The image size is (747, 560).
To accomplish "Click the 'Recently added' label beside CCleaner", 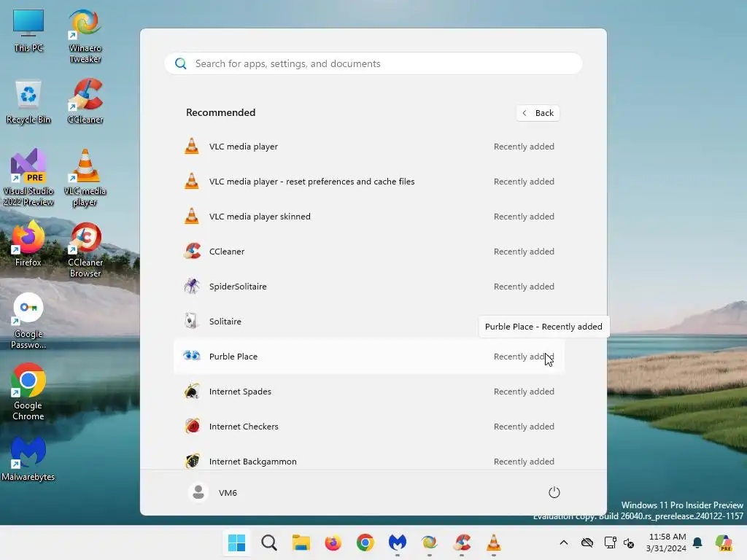I will click(x=524, y=252).
